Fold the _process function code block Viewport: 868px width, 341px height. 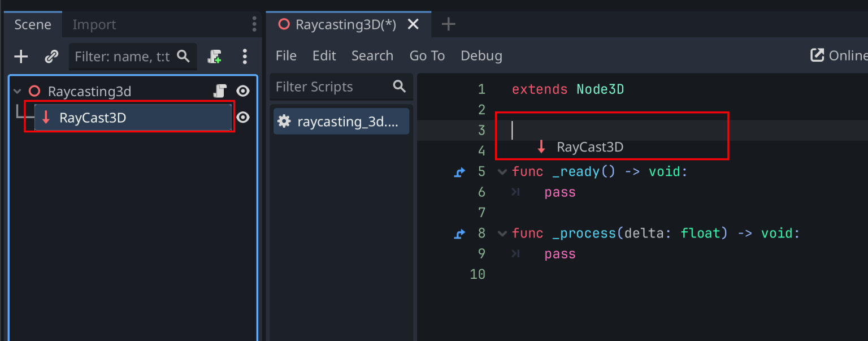click(502, 233)
